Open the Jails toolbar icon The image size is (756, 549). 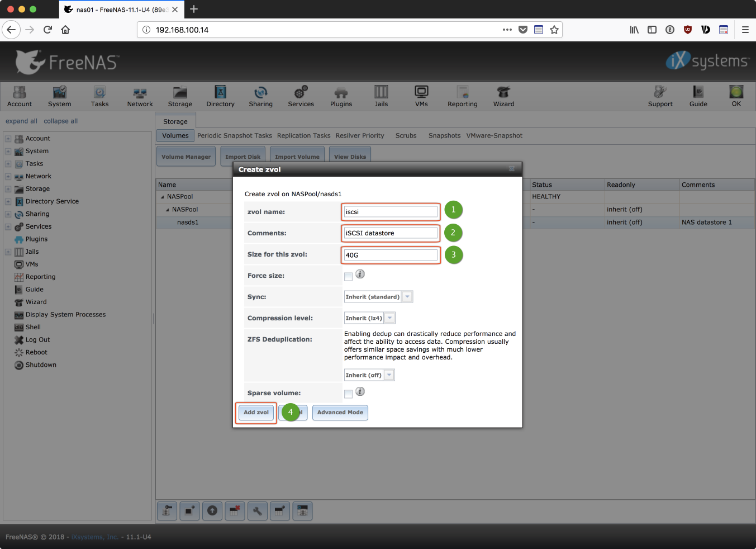[381, 96]
